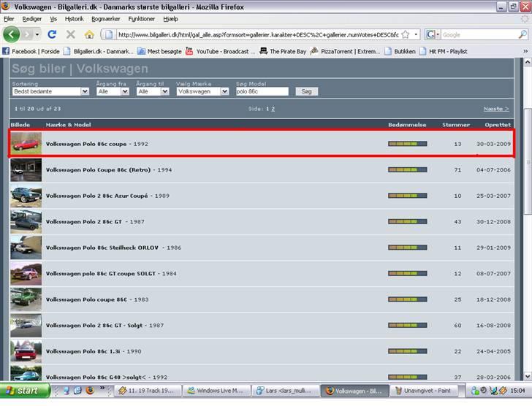Image resolution: width=532 pixels, height=406 pixels.
Task: Open the Årgang fra dropdown
Action: [113, 92]
